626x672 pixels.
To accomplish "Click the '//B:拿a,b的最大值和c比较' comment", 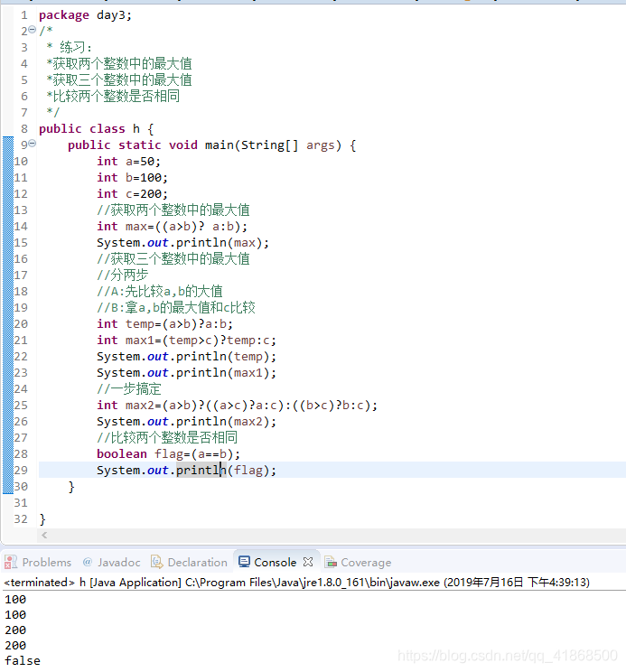I will point(176,308).
